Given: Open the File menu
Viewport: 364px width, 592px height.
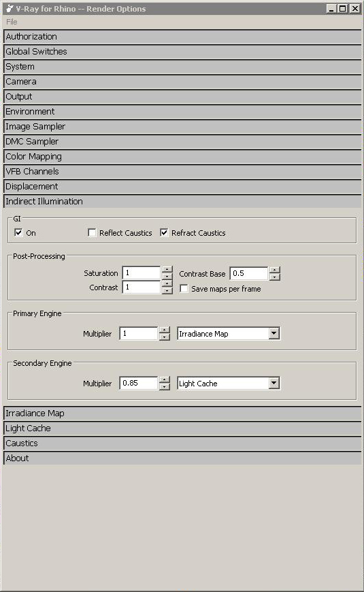Looking at the screenshot, I should [12, 22].
